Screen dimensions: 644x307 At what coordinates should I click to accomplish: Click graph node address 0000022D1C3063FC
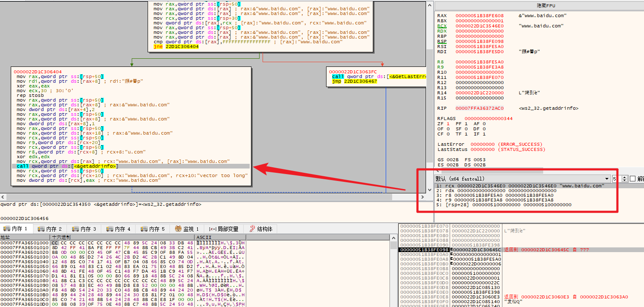point(353,71)
